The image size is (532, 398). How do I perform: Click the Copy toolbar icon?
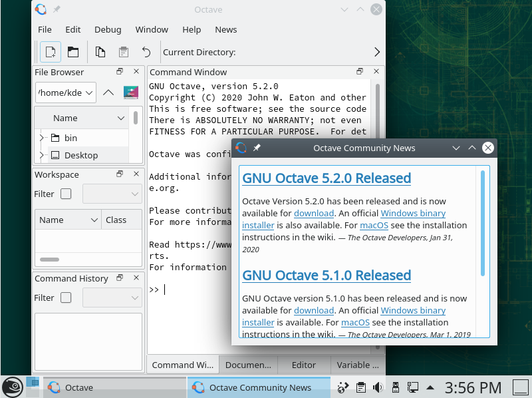pos(100,52)
